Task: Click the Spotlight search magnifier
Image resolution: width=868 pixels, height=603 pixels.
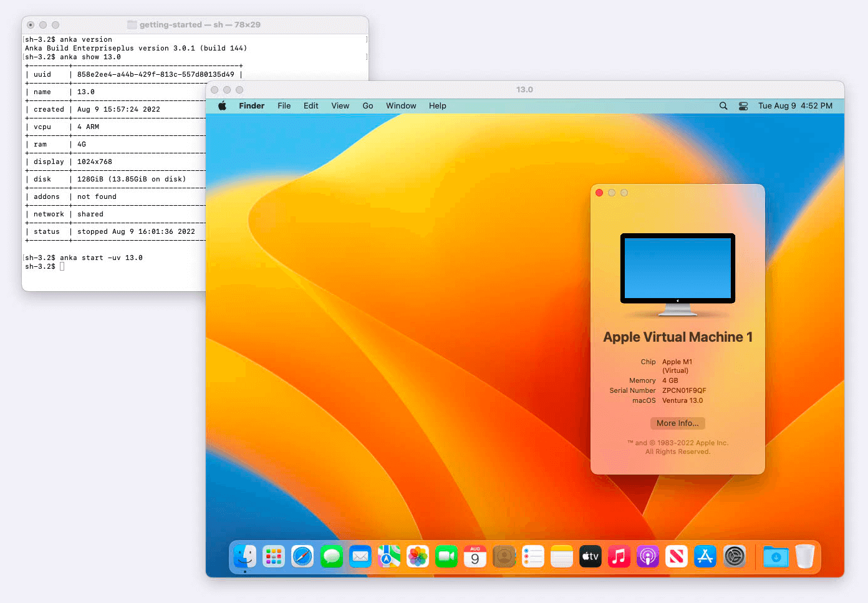Action: point(723,106)
